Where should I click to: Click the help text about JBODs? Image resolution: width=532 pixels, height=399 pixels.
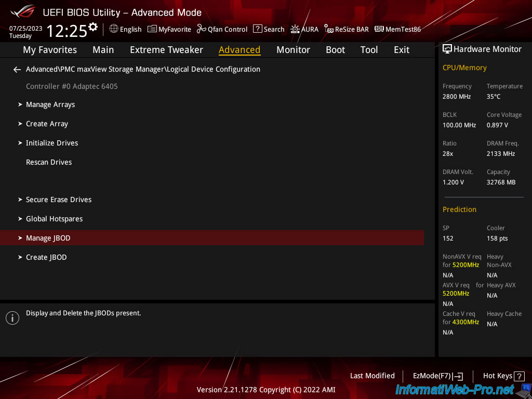point(84,313)
